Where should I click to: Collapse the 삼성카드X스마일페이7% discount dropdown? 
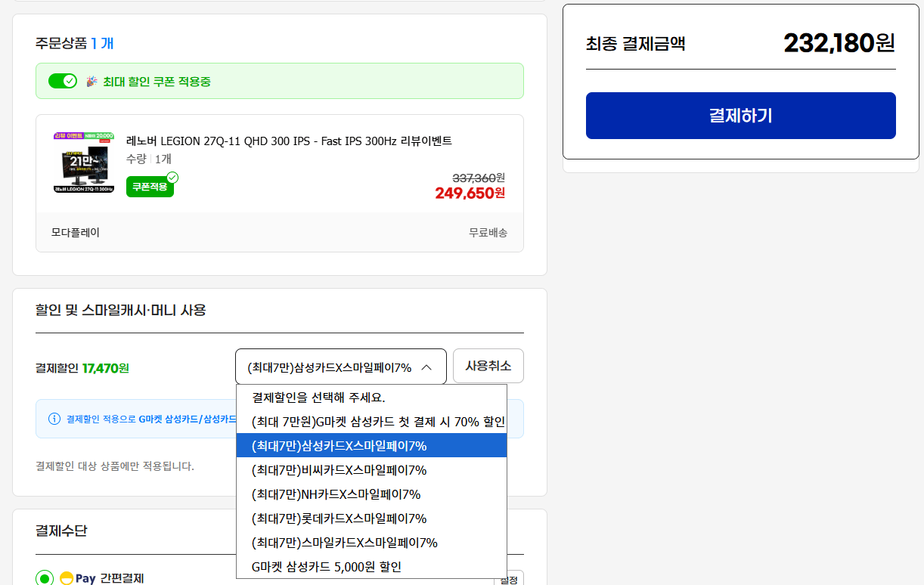(341, 367)
